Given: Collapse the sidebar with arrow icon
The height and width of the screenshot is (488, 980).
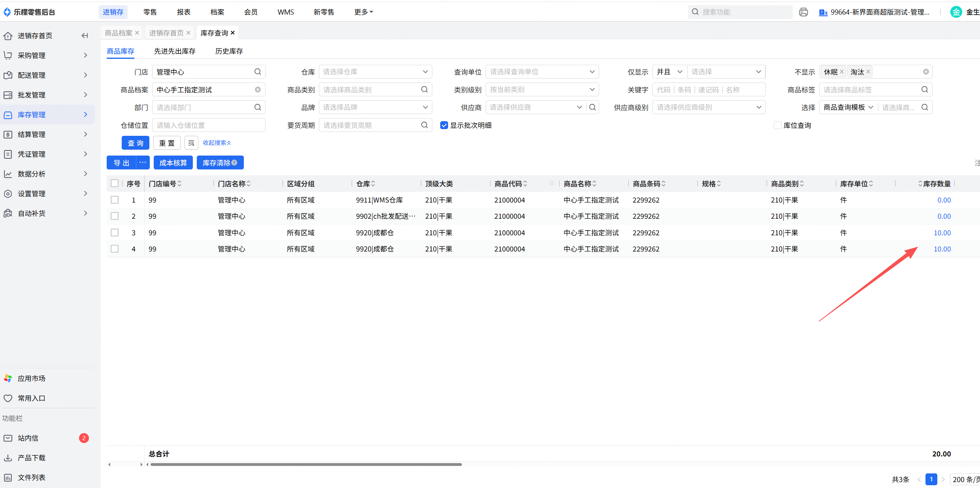Looking at the screenshot, I should point(85,36).
